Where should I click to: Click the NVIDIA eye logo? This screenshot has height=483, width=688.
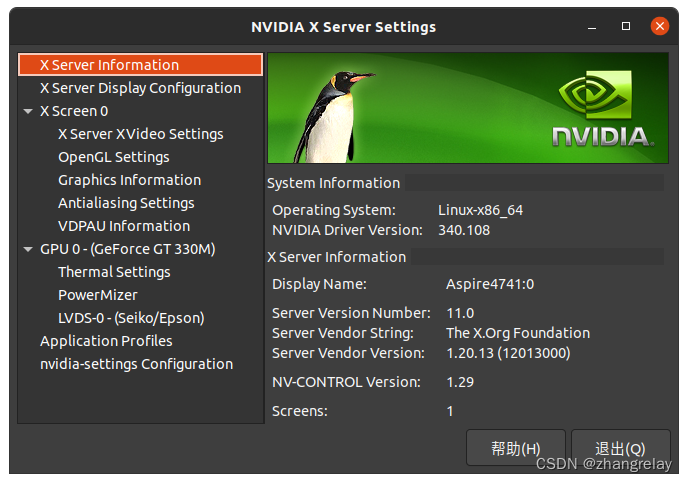pos(595,95)
